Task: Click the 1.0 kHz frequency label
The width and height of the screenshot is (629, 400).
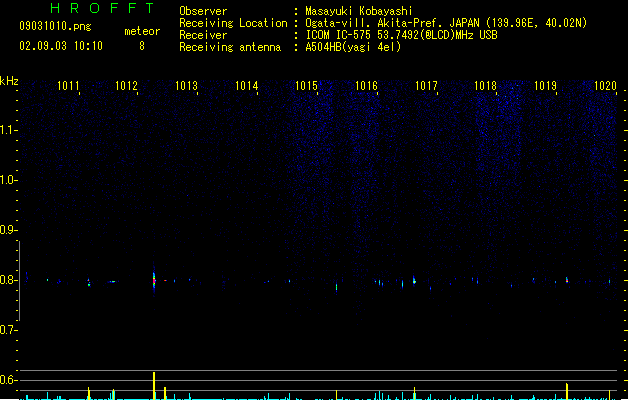Action: [8, 180]
